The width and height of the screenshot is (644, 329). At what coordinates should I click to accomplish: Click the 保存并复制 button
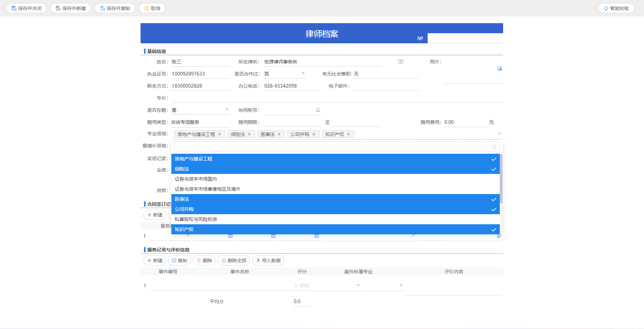115,8
